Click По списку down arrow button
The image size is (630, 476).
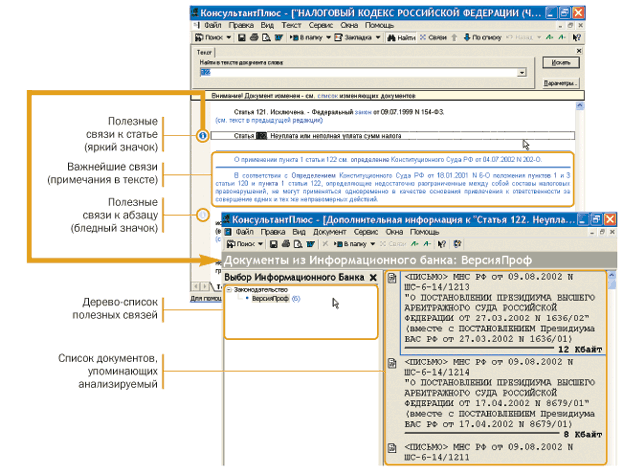[483, 37]
